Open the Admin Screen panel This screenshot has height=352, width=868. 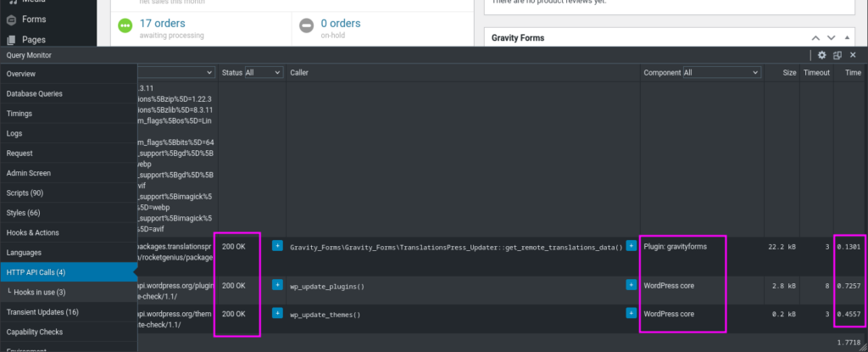pos(69,174)
